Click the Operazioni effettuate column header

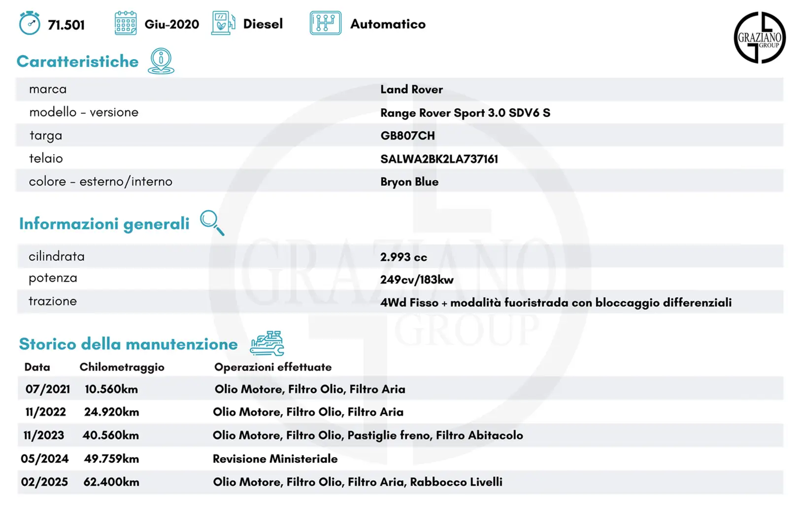pos(273,367)
